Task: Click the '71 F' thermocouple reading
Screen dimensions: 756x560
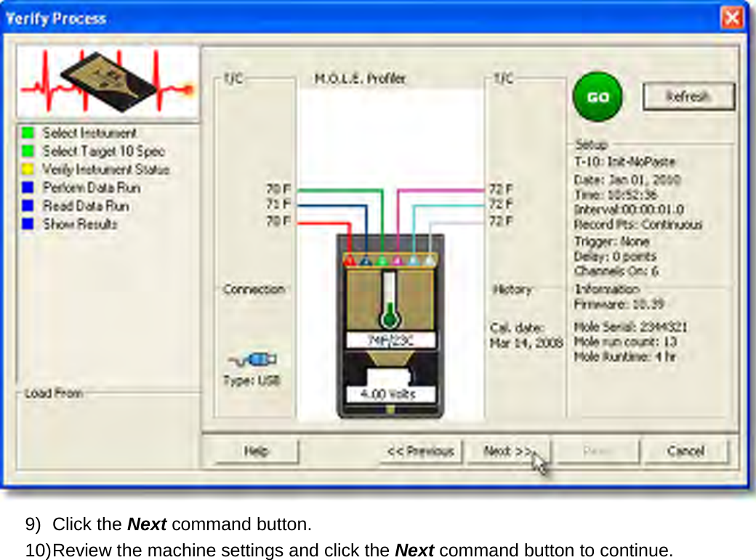Action: [x=278, y=204]
